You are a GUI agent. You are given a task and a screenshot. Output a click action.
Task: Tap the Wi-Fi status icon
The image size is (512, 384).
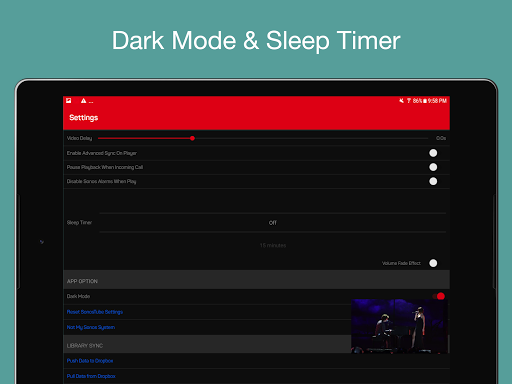tap(409, 101)
